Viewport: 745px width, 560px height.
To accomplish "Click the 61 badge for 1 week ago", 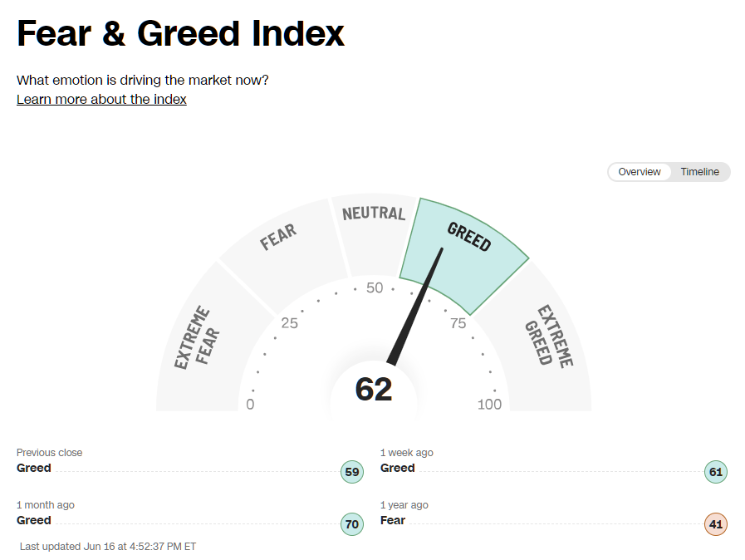I will pyautogui.click(x=715, y=471).
